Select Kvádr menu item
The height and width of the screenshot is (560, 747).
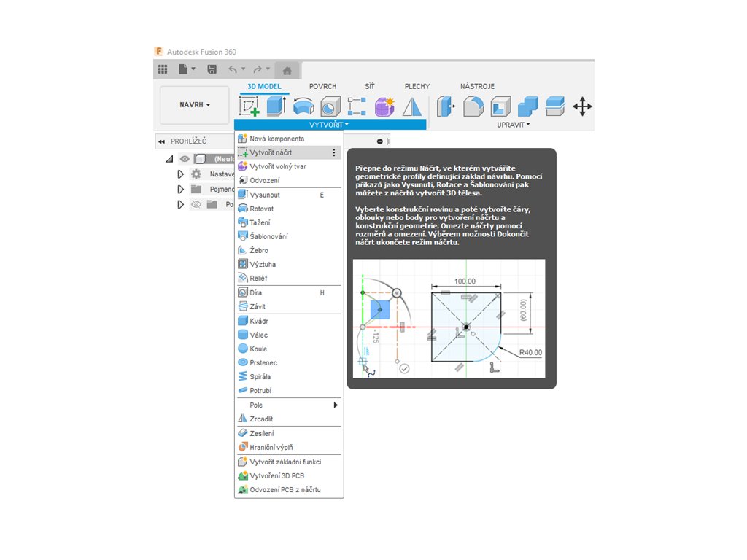[x=289, y=321]
